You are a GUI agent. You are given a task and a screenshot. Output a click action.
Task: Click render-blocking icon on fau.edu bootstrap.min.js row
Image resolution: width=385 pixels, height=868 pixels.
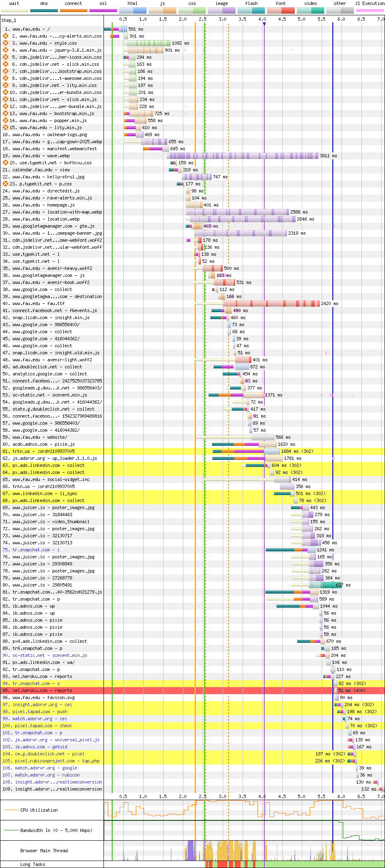[x=5, y=113]
